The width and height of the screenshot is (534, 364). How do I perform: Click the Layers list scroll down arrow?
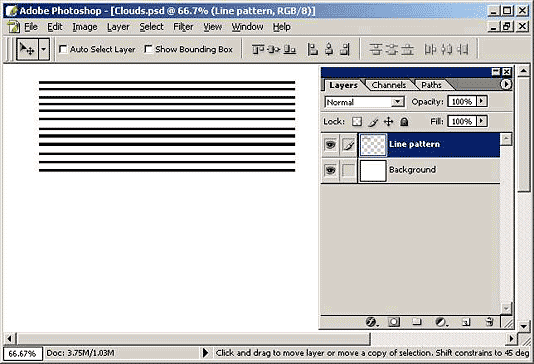[506, 308]
